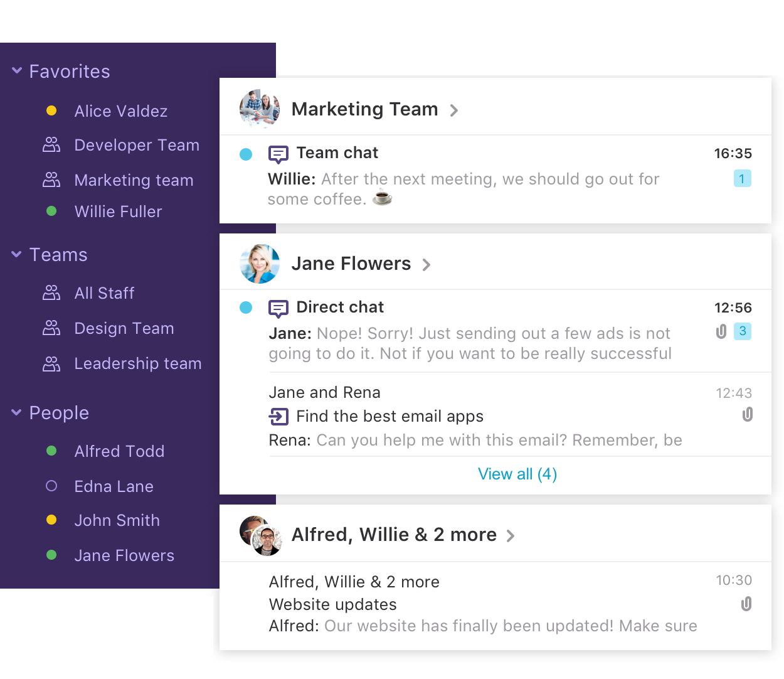Image resolution: width=784 pixels, height=679 pixels.
Task: Click Alfred Todd's green online status dot
Action: tap(51, 451)
